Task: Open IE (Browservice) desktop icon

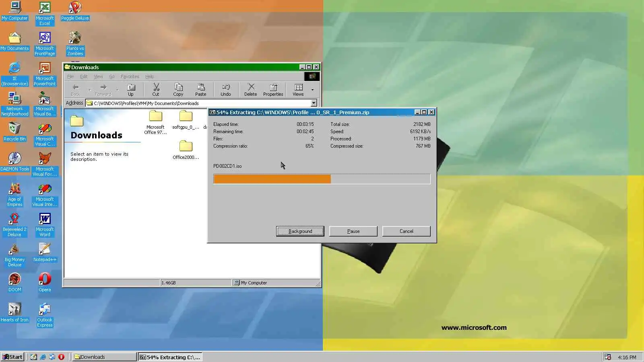Action: pyautogui.click(x=15, y=74)
